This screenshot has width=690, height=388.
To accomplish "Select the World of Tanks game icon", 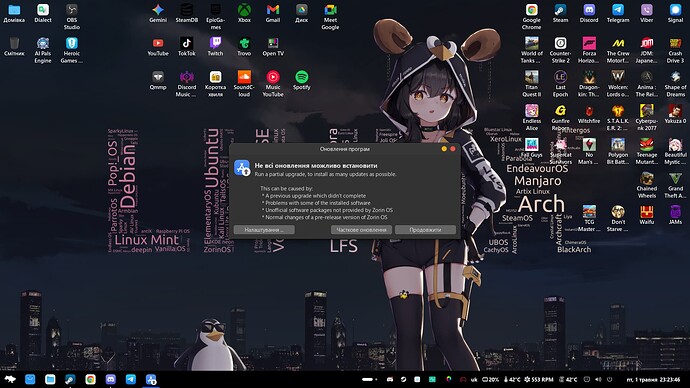I will pos(532,50).
